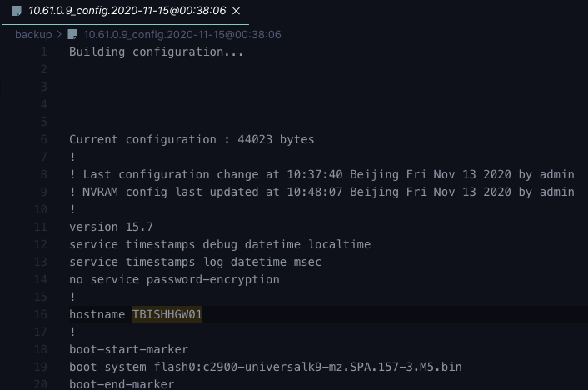Image resolution: width=588 pixels, height=390 pixels.
Task: Click the Current configuration 44023 bytes line
Action: pyautogui.click(x=191, y=140)
